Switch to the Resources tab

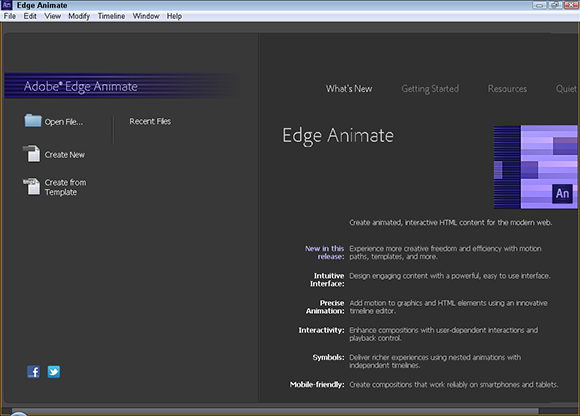coord(507,89)
